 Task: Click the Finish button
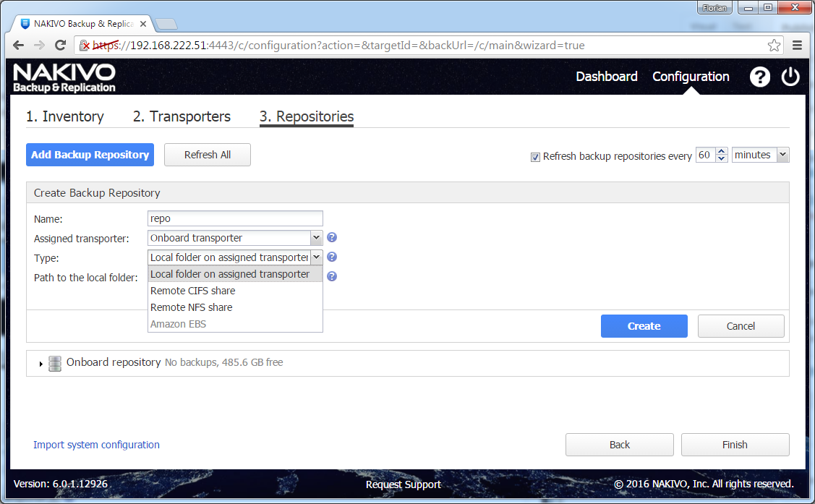coord(735,445)
